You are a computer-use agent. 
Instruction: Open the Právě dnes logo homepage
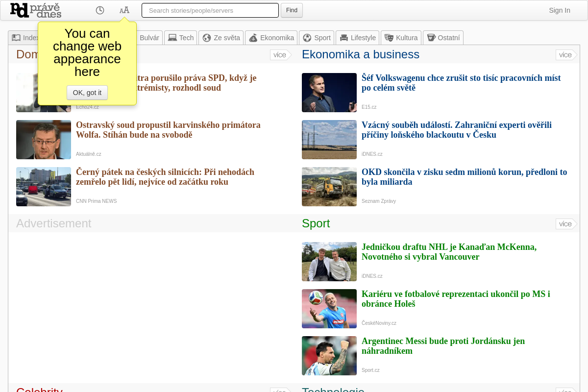(36, 10)
